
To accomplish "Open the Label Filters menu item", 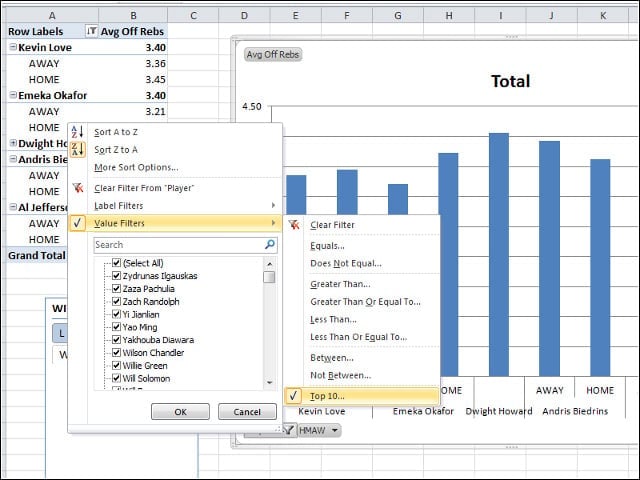I will click(176, 205).
